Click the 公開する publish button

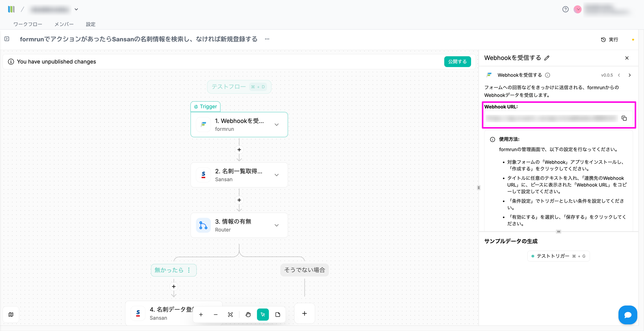point(458,62)
